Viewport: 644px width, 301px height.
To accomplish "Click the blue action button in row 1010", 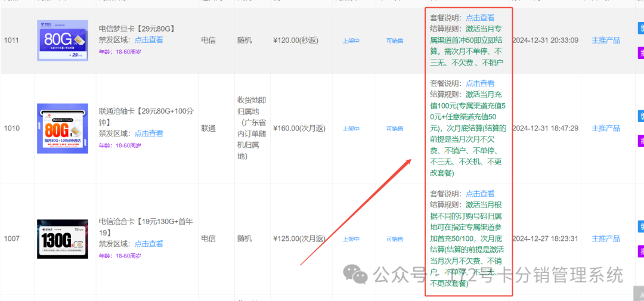I will [x=640, y=116].
